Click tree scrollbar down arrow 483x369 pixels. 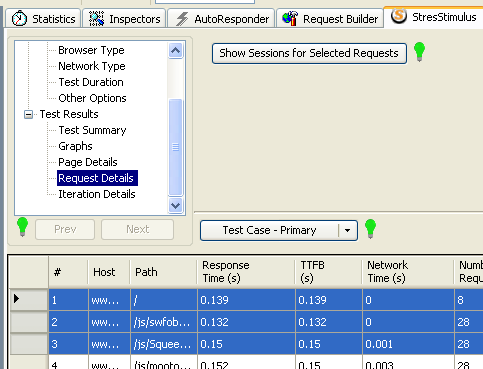click(175, 205)
